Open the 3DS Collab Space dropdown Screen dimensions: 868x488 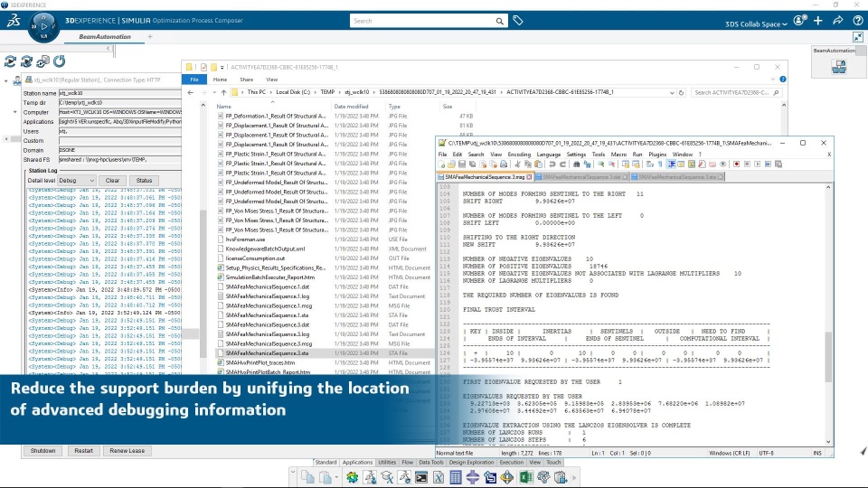click(756, 23)
